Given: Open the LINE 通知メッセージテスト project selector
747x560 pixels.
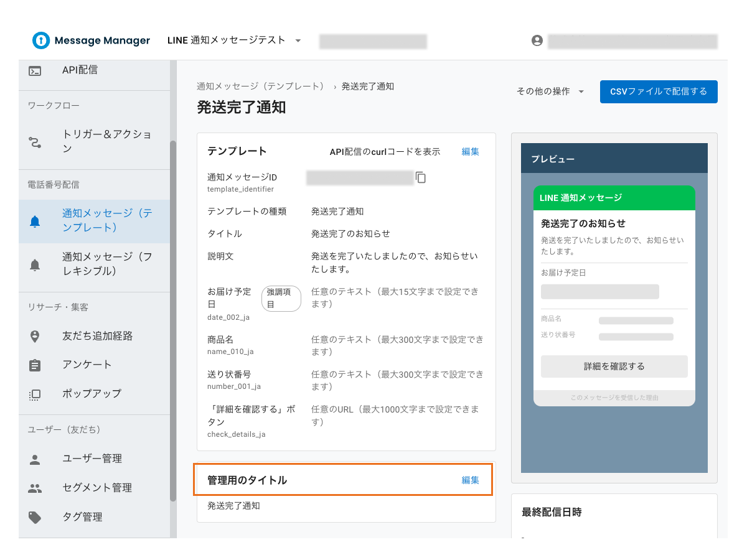Looking at the screenshot, I should pyautogui.click(x=228, y=39).
